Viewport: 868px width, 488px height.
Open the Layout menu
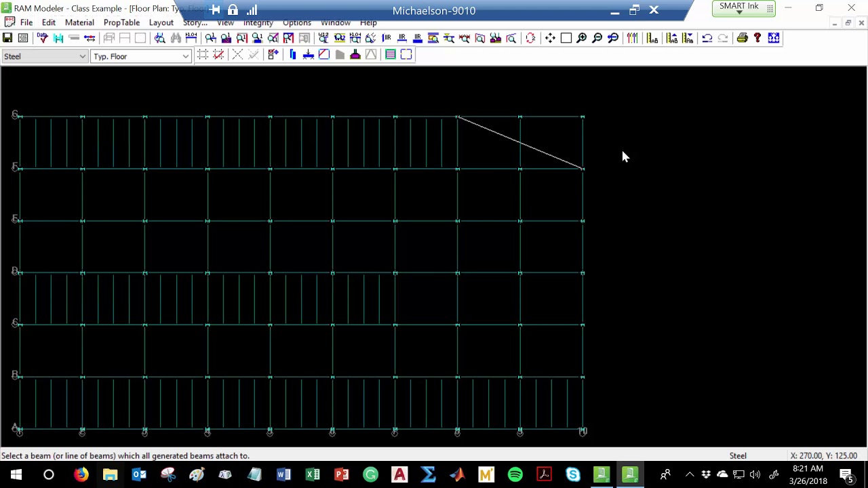tap(161, 22)
